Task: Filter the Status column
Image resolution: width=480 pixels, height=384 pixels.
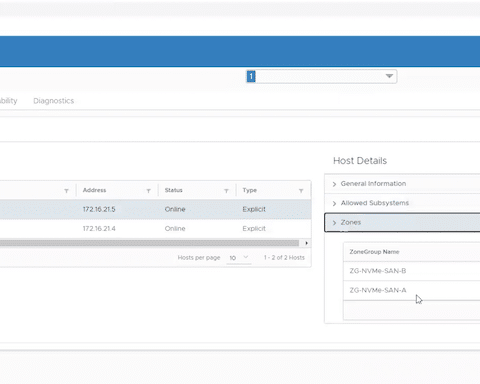Action: tap(226, 191)
